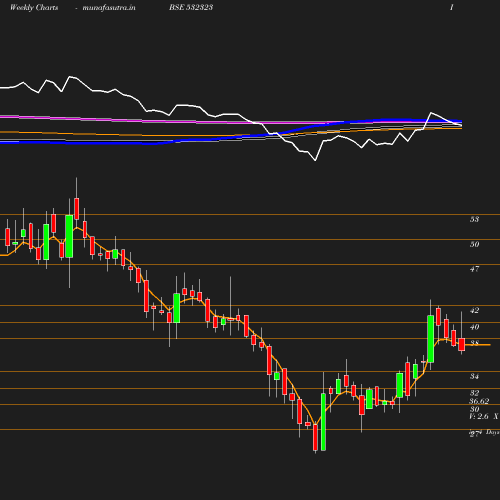
Task: Open the munafasutra.in watermark link
Action: (109, 7)
